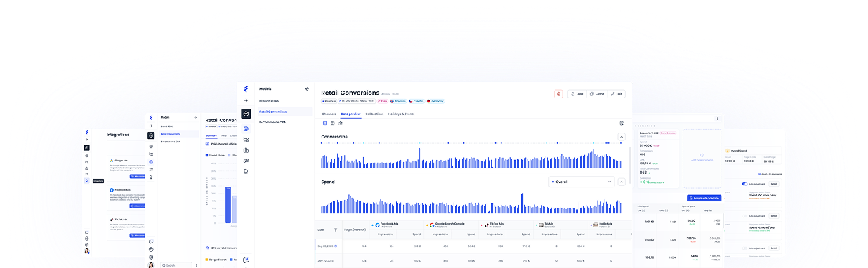Switch to the Calibrations tab
Viewport: 868px width, 268px height.
point(374,114)
